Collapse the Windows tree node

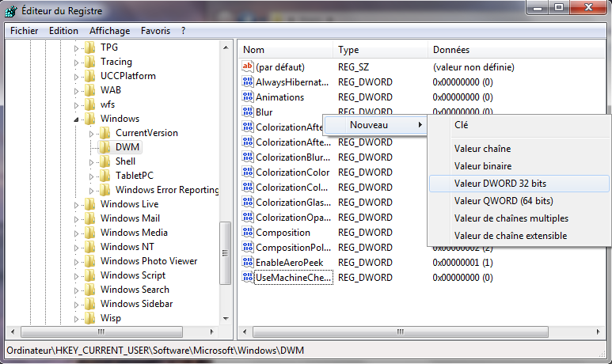pos(78,119)
